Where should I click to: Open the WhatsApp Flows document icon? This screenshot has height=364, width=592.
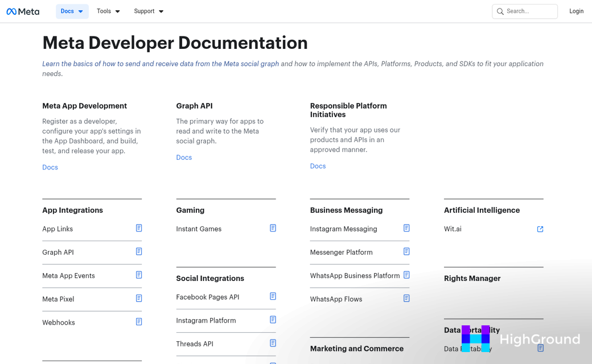pos(406,298)
